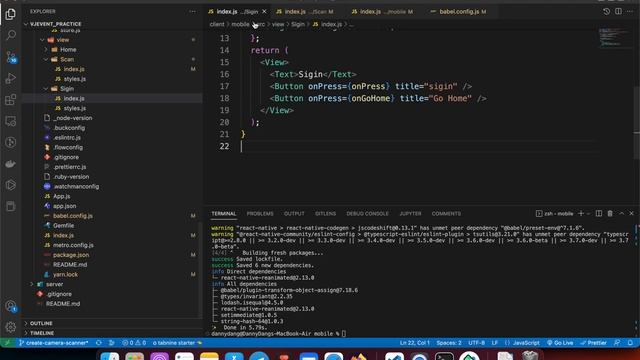Open the Jupyter panel tab
This screenshot has width=640, height=360.
[410, 213]
